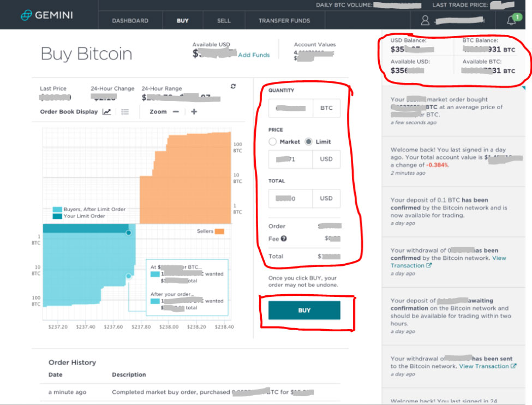Click the '24-Hour Change' label
This screenshot has width=532, height=405.
tap(112, 88)
